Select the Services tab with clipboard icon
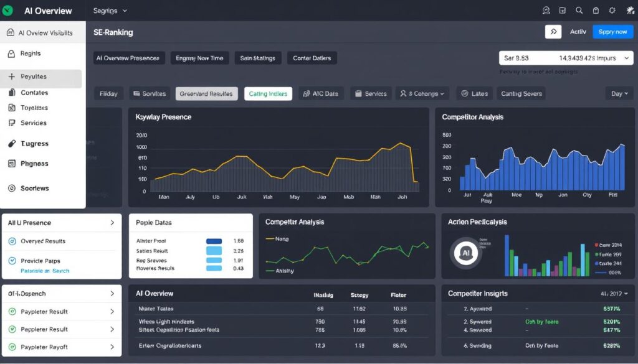The height and width of the screenshot is (364, 638). tap(371, 93)
